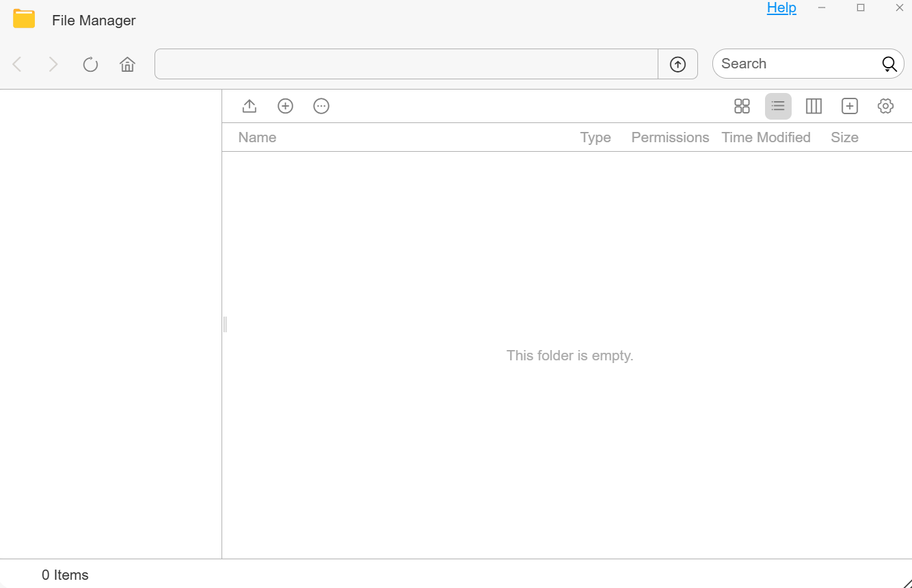912x588 pixels.
Task: Open the settings gear
Action: [885, 106]
